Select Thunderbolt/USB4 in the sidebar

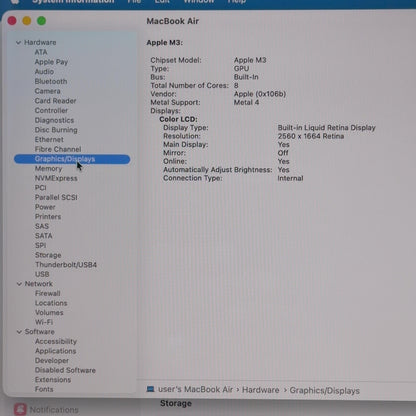(x=66, y=265)
